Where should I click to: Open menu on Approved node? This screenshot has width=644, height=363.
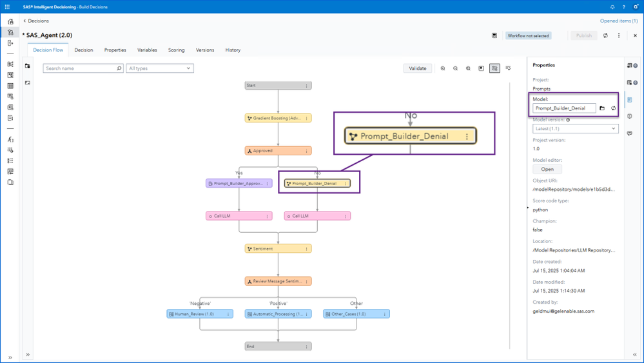point(306,151)
